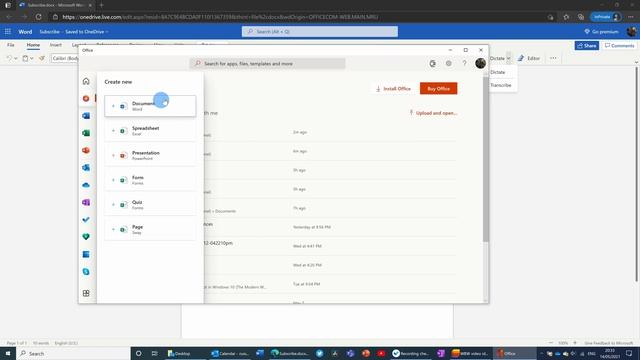Open Calendar icon in Office sidebar

point(86,254)
